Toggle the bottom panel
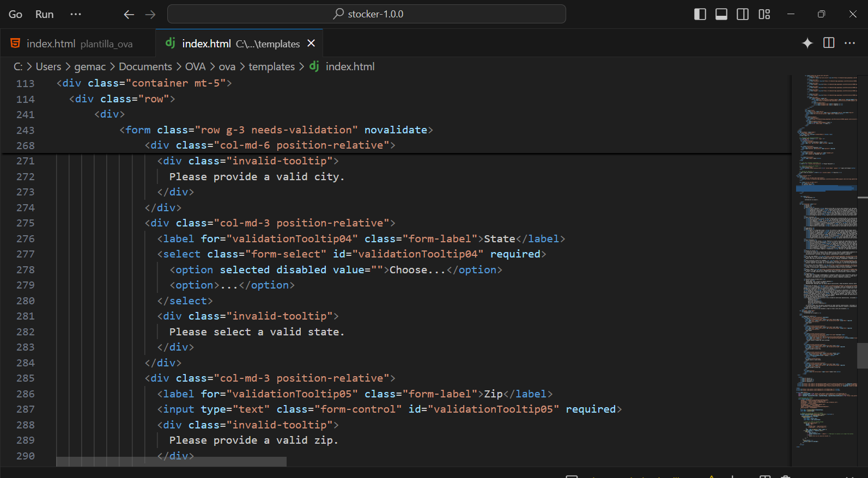The image size is (868, 478). pyautogui.click(x=721, y=14)
